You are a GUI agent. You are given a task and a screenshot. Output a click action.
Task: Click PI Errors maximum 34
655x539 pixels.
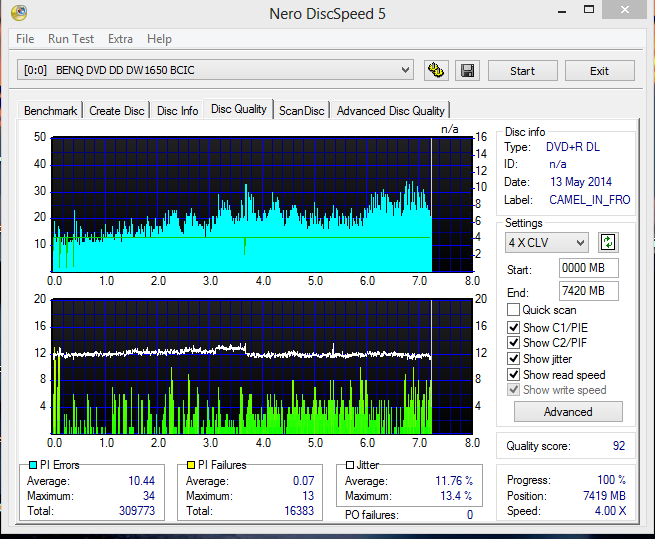click(x=149, y=496)
